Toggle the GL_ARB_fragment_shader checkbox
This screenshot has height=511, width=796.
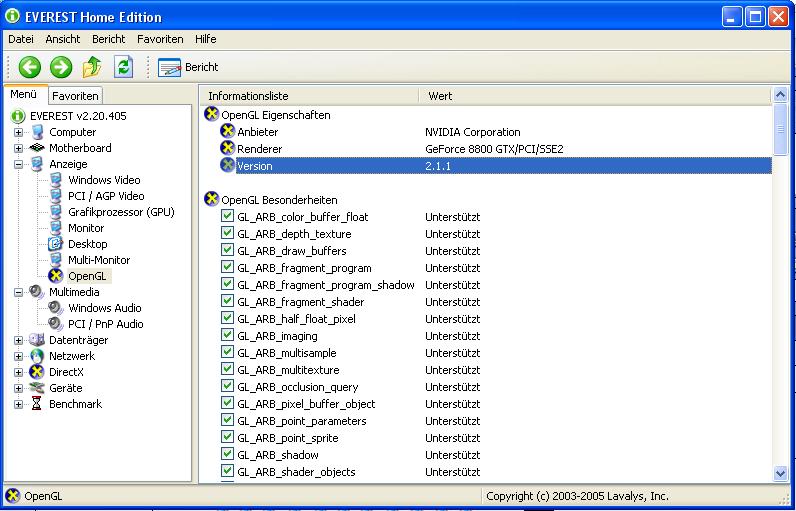(227, 301)
